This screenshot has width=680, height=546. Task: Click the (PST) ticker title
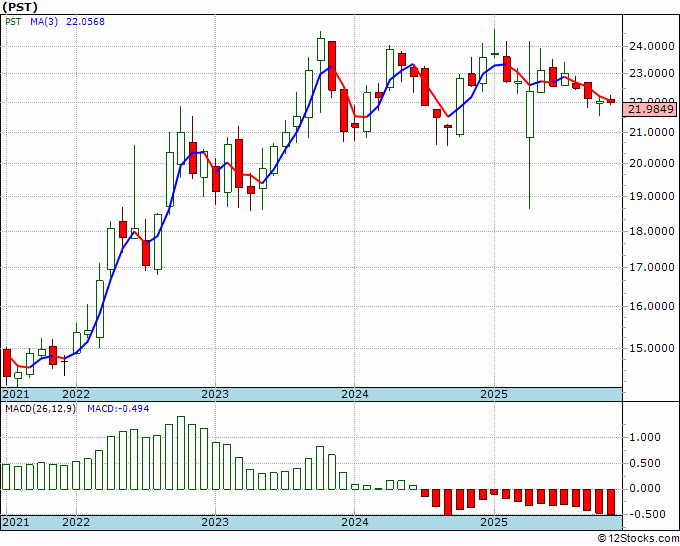(20, 7)
